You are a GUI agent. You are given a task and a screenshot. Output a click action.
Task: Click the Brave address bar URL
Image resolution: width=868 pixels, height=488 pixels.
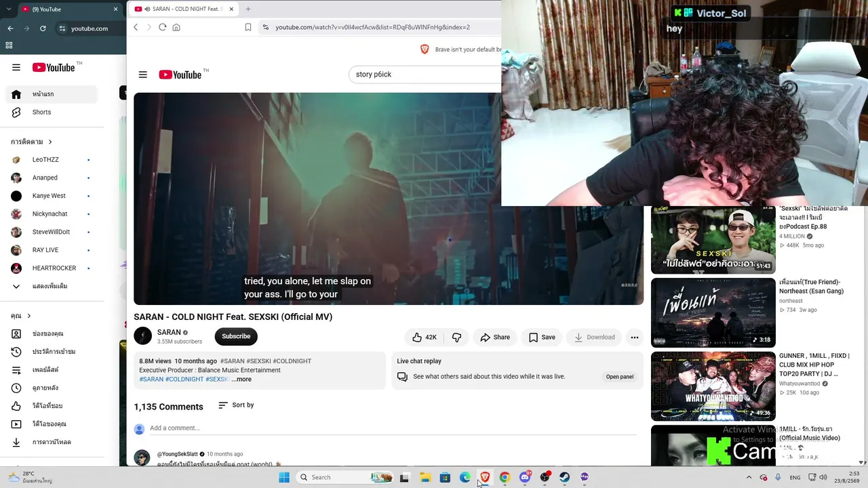tap(372, 27)
